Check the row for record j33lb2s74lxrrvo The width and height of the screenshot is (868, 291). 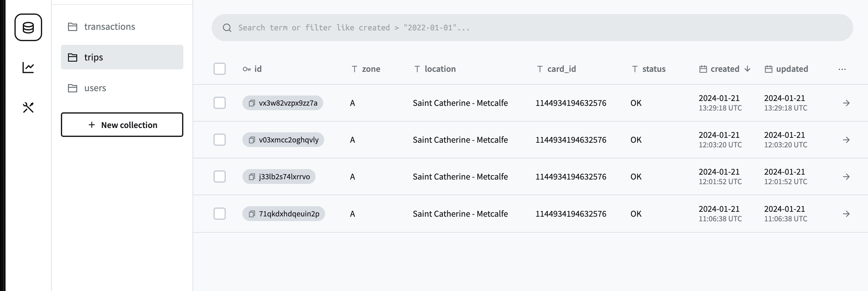219,177
